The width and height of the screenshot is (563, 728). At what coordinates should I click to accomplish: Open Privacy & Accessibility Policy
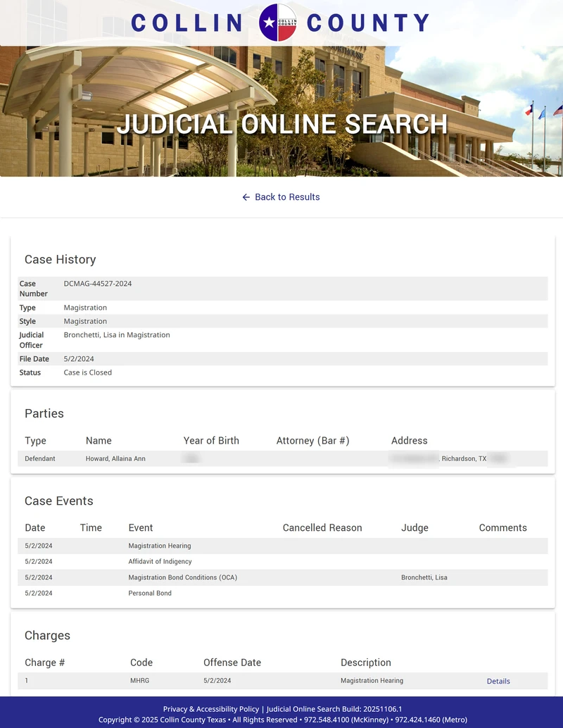[210, 709]
